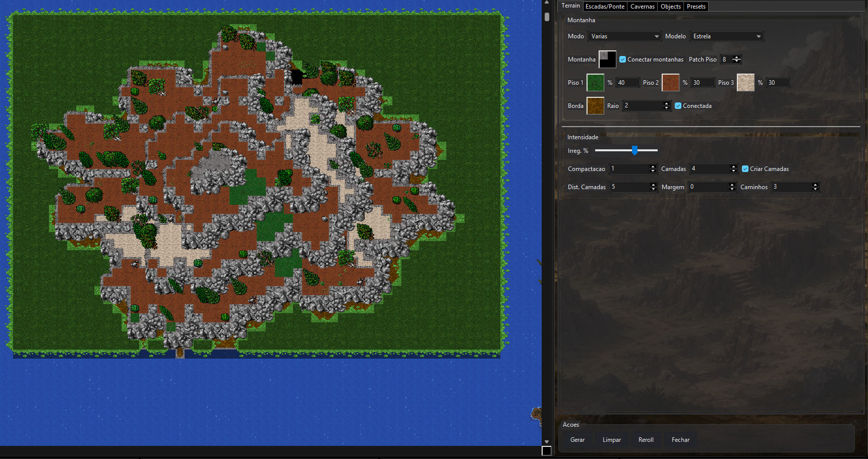This screenshot has width=868, height=459.
Task: Pick the Borda tile swatch
Action: (595, 106)
